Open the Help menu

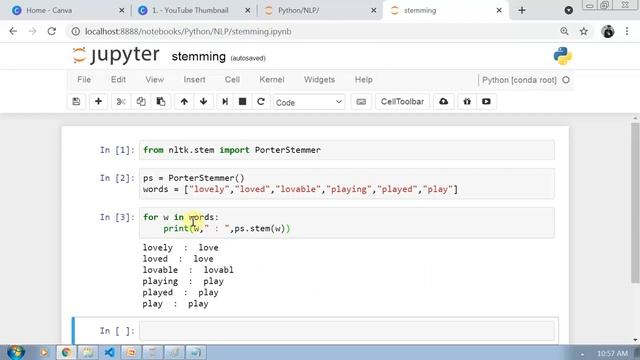364,80
